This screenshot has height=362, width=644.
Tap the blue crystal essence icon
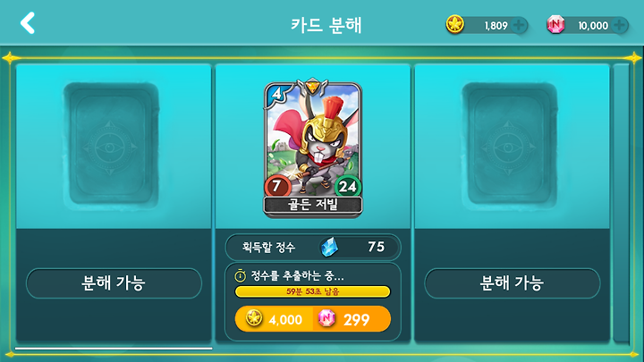(329, 247)
